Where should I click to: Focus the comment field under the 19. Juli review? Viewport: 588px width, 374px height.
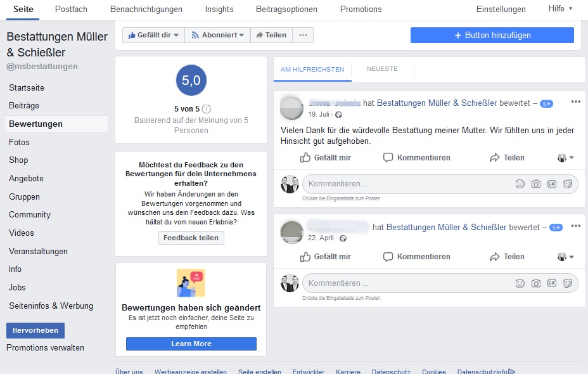tap(440, 184)
